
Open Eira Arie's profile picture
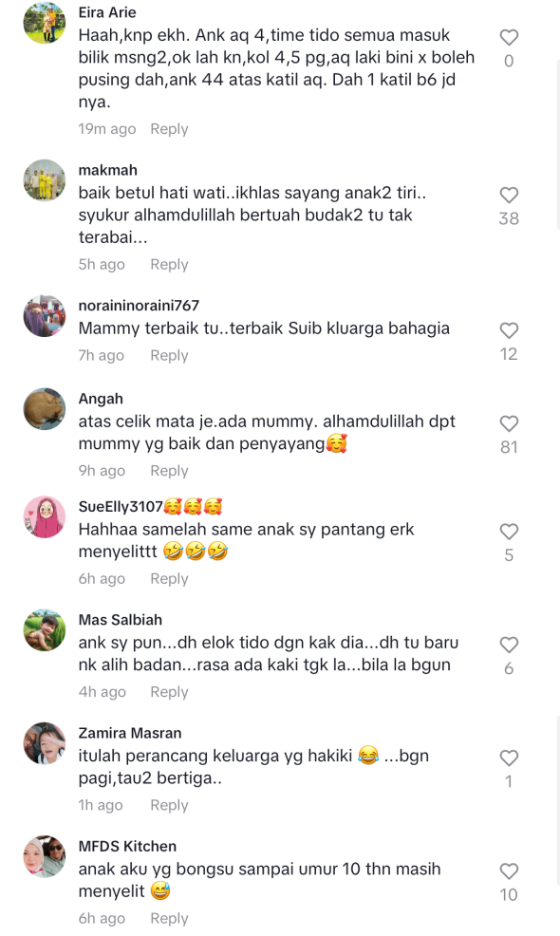pyautogui.click(x=45, y=23)
